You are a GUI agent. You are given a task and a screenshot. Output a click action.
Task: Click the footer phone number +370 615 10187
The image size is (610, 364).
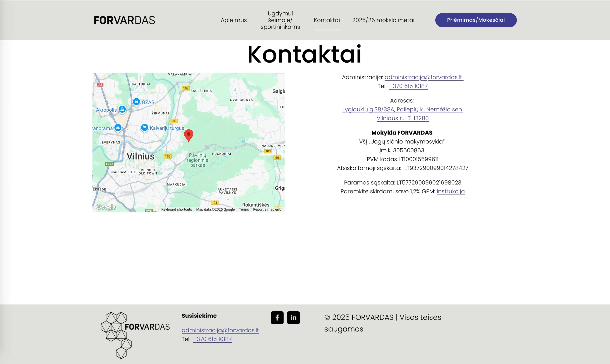pyautogui.click(x=212, y=339)
